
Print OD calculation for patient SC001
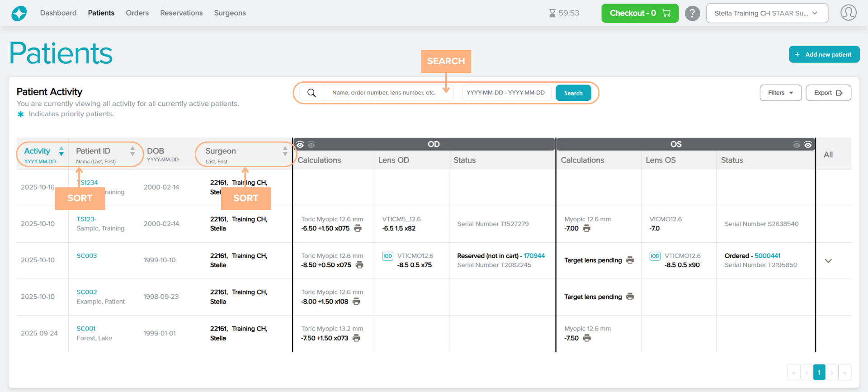[356, 338]
